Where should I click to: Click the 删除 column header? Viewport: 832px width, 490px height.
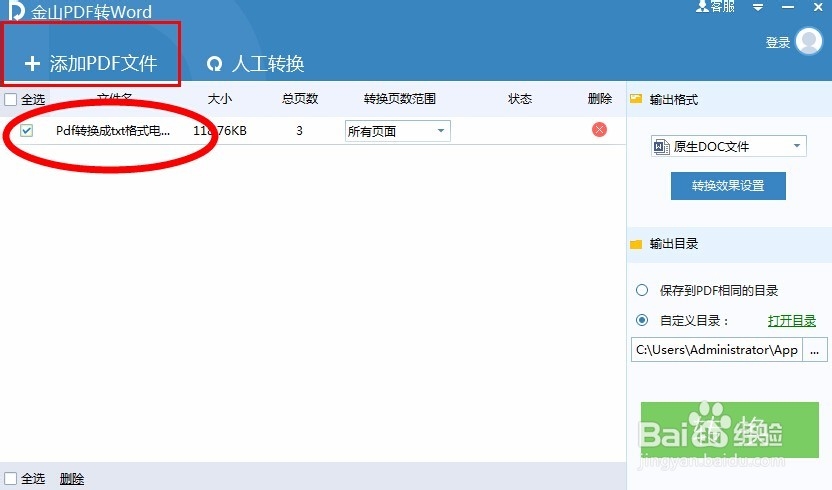(x=600, y=99)
